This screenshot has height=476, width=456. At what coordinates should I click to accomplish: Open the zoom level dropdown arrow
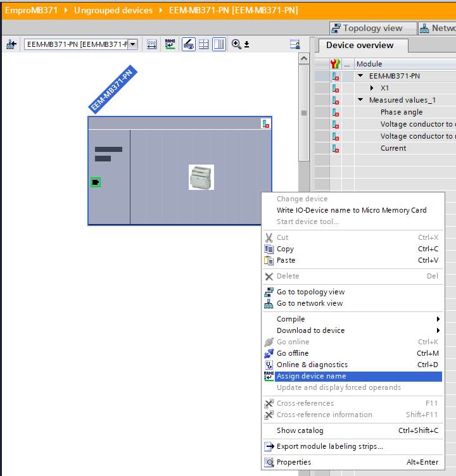coord(247,44)
